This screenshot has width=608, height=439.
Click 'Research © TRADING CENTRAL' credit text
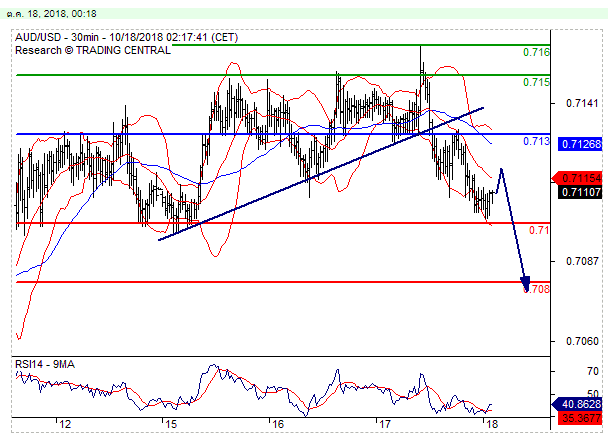(93, 50)
